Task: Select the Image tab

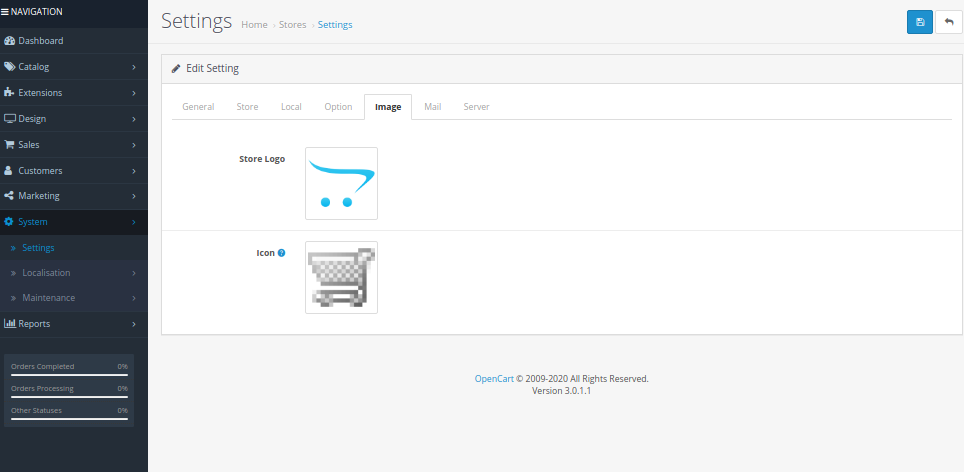Action: [x=388, y=107]
